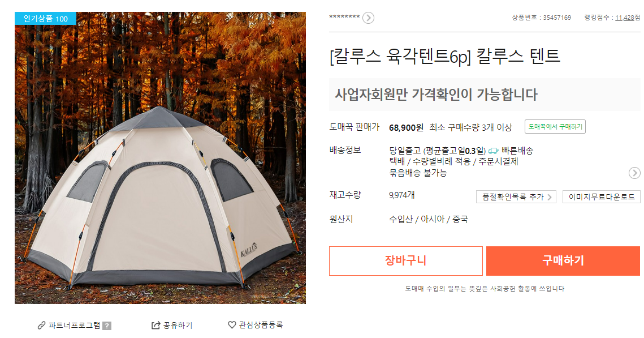Screen dimensions: 644x338
Task: Click the partner program link icon
Action: [x=41, y=325]
